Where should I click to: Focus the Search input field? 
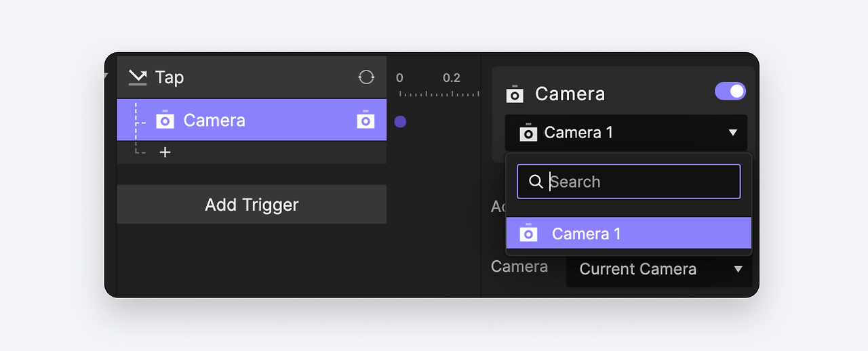click(641, 182)
